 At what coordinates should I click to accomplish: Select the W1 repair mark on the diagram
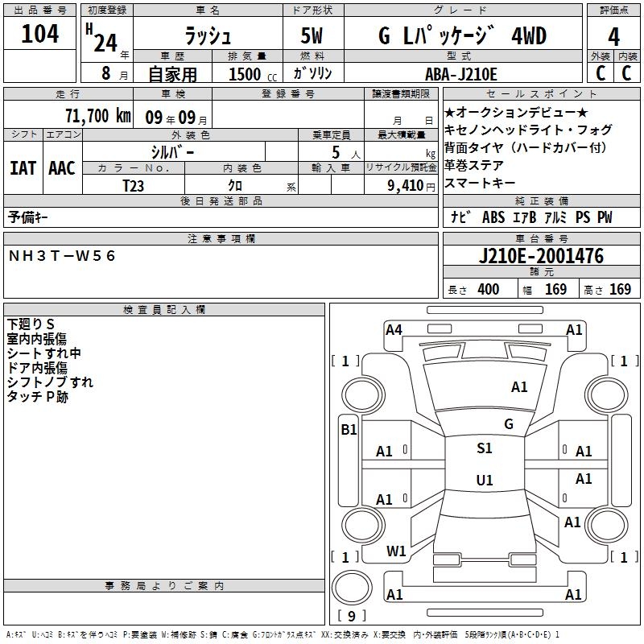pyautogui.click(x=396, y=551)
